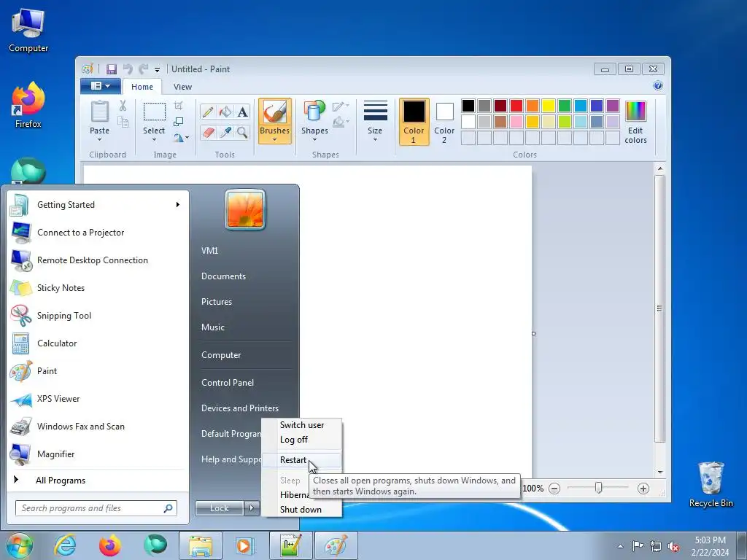Open the Customize Quick Access Toolbar arrow
This screenshot has height=560, width=747.
point(158,70)
